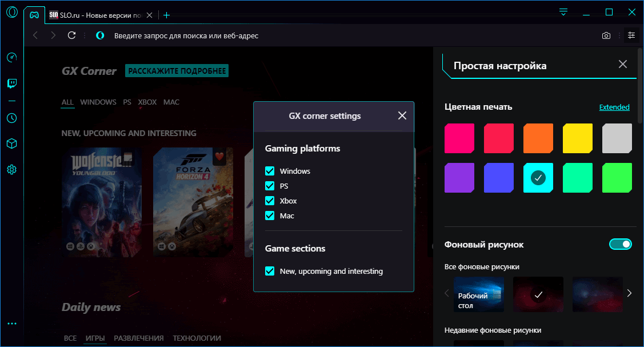Uncheck the Mac gaming platform
The width and height of the screenshot is (644, 347).
click(269, 216)
